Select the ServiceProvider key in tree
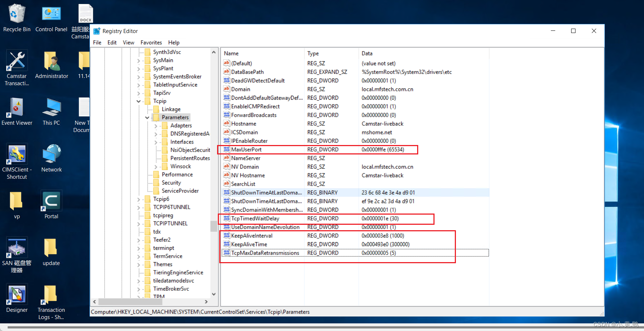Screen dimensions: 644x331 click(180, 191)
